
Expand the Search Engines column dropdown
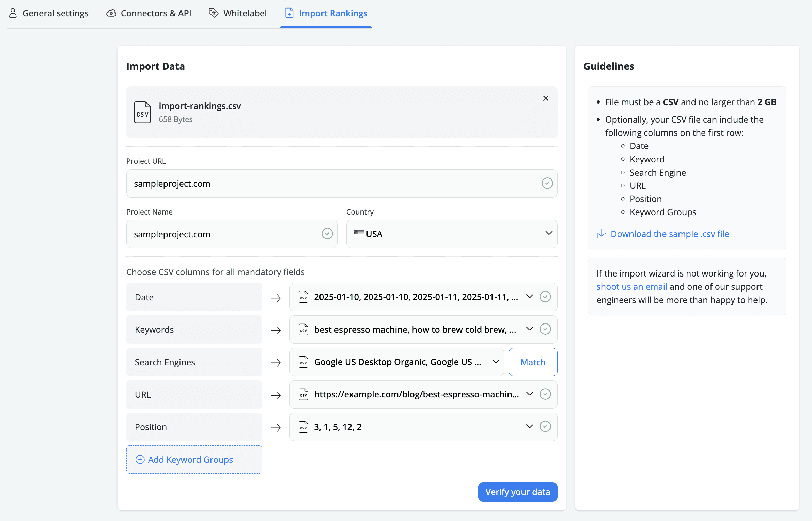coord(496,362)
